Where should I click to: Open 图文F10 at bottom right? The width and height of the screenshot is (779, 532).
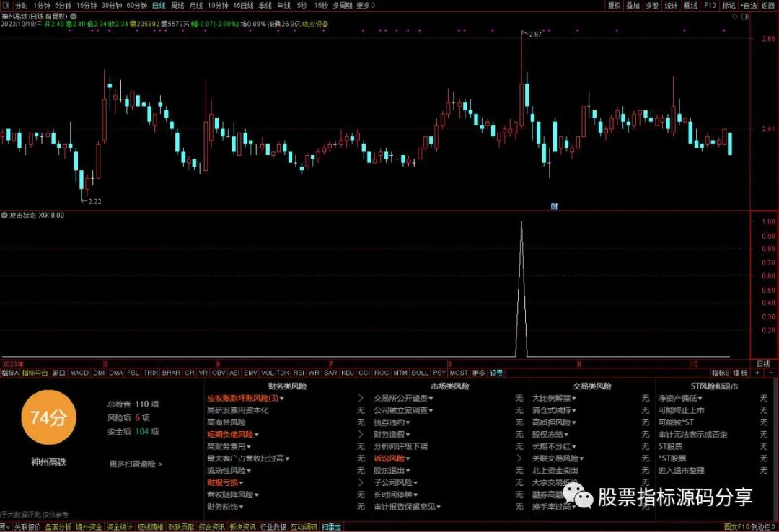pyautogui.click(x=736, y=527)
